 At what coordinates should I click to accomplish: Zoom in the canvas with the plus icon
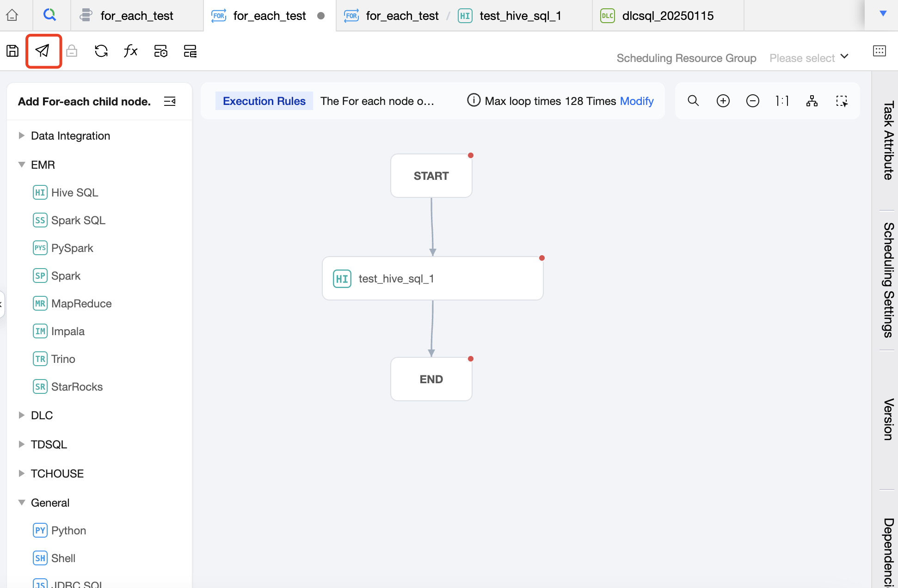[x=723, y=101]
